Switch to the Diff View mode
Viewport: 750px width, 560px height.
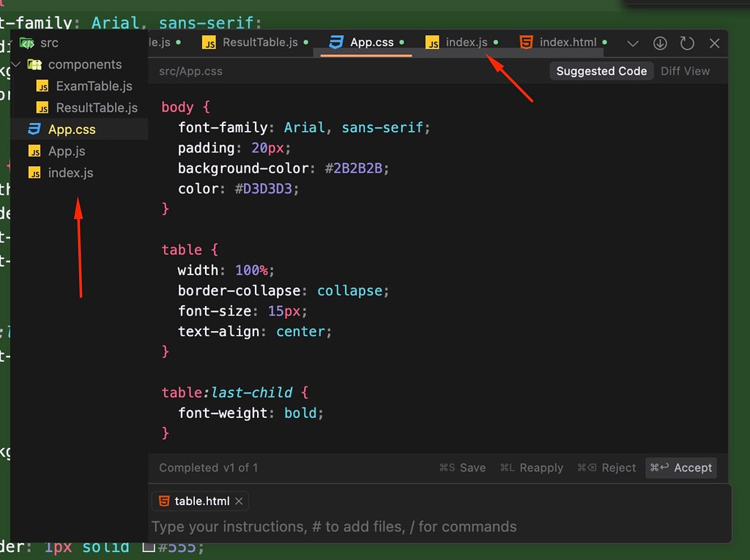[687, 71]
